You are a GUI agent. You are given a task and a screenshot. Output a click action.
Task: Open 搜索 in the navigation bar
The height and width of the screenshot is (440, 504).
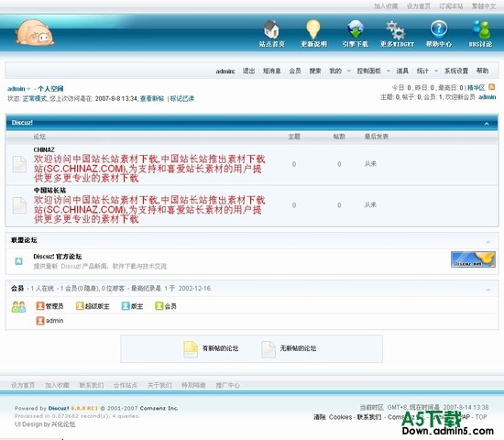point(315,71)
